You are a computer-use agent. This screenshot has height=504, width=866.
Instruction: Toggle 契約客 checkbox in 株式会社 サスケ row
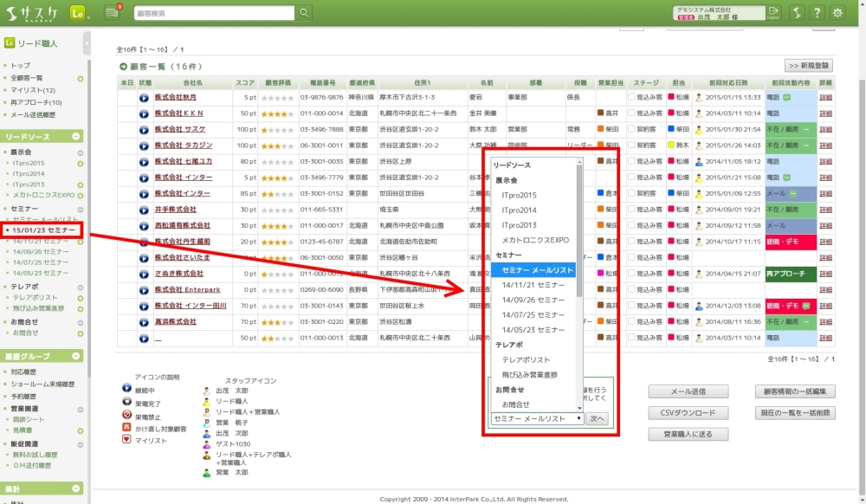632,129
